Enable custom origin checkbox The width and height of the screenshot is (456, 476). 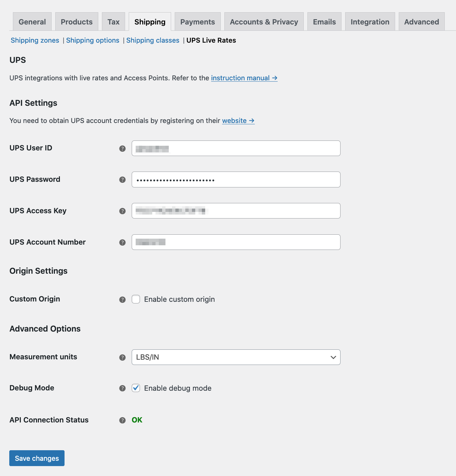(136, 299)
